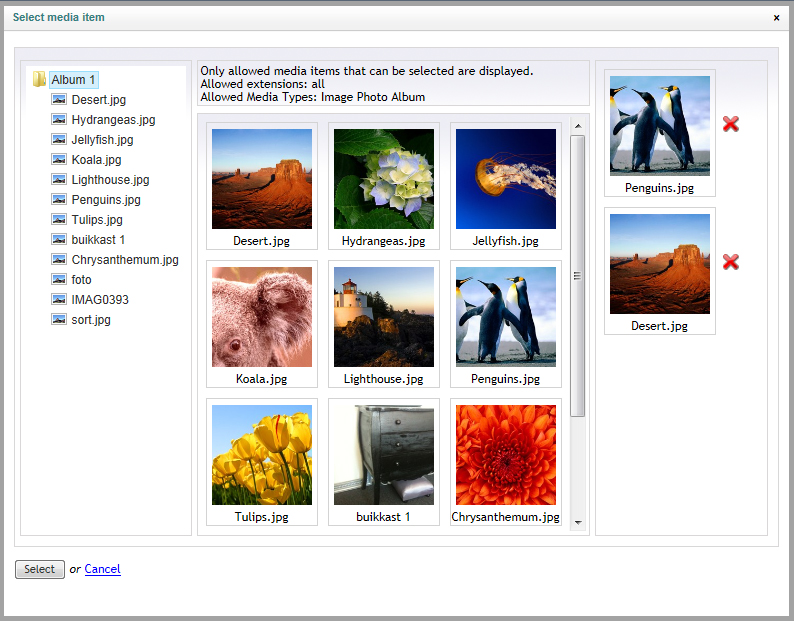Select Hydrangeas.jpg in the album tree
794x621 pixels.
pyautogui.click(x=113, y=120)
